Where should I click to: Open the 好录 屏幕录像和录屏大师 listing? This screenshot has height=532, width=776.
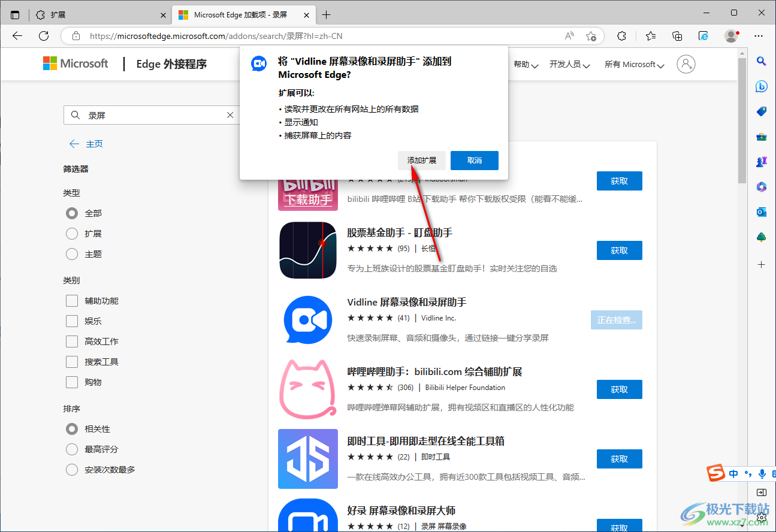pos(401,510)
